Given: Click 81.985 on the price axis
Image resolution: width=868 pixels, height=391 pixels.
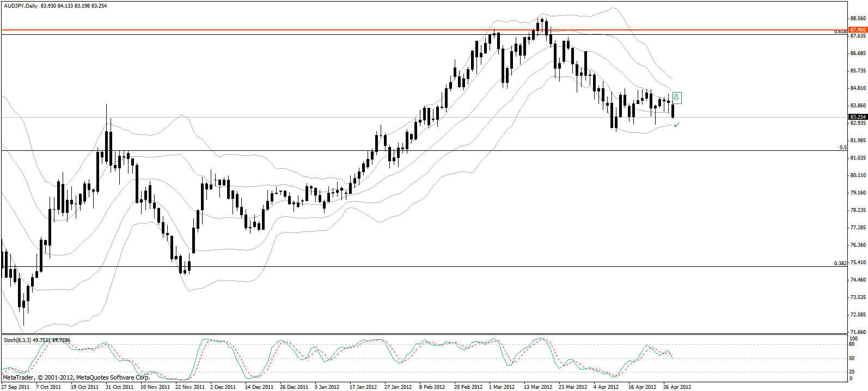Looking at the screenshot, I should tap(858, 140).
